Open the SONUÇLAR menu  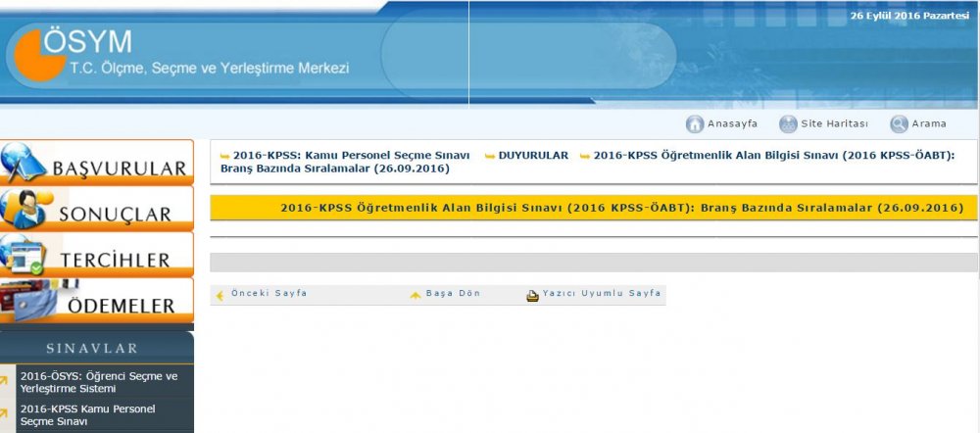[x=97, y=208]
